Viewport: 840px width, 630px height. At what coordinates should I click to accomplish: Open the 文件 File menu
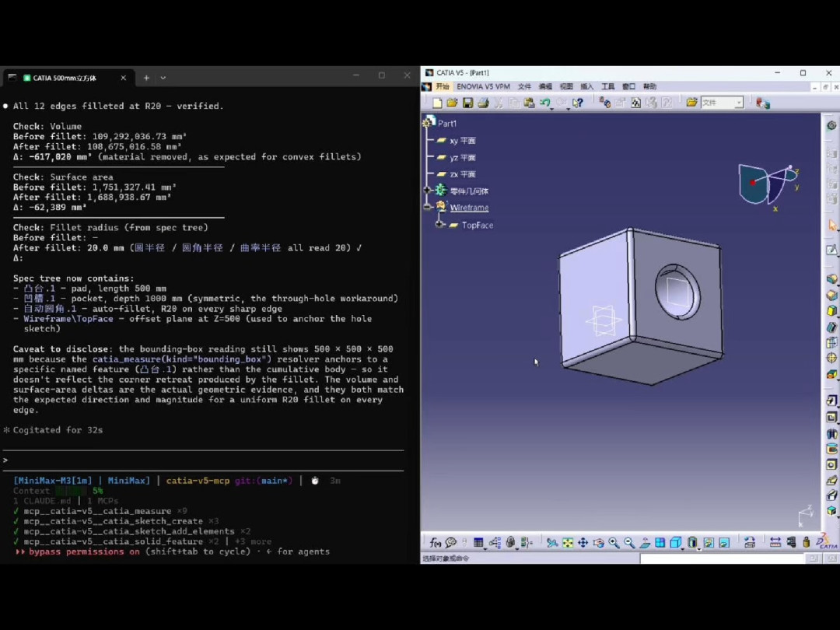(524, 86)
